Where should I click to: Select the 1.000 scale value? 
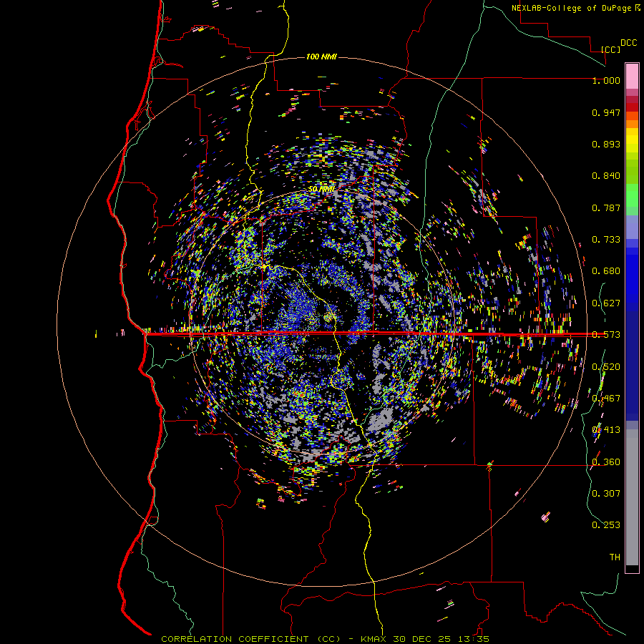[x=606, y=80]
